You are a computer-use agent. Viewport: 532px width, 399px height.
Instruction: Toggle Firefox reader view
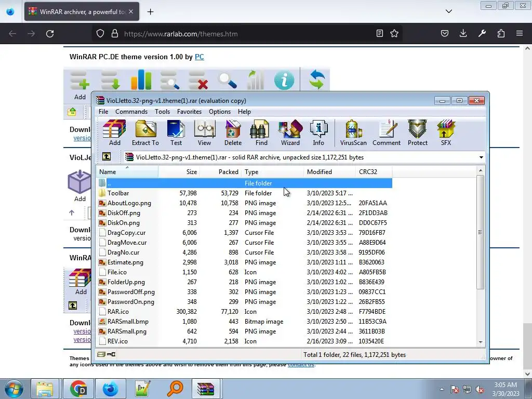click(x=380, y=33)
